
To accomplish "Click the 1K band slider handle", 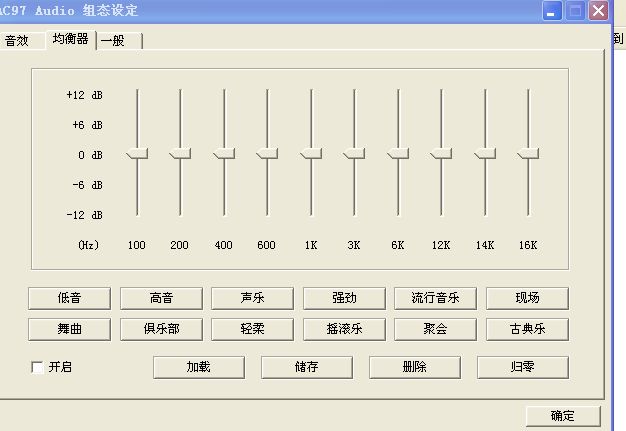I will point(311,153).
